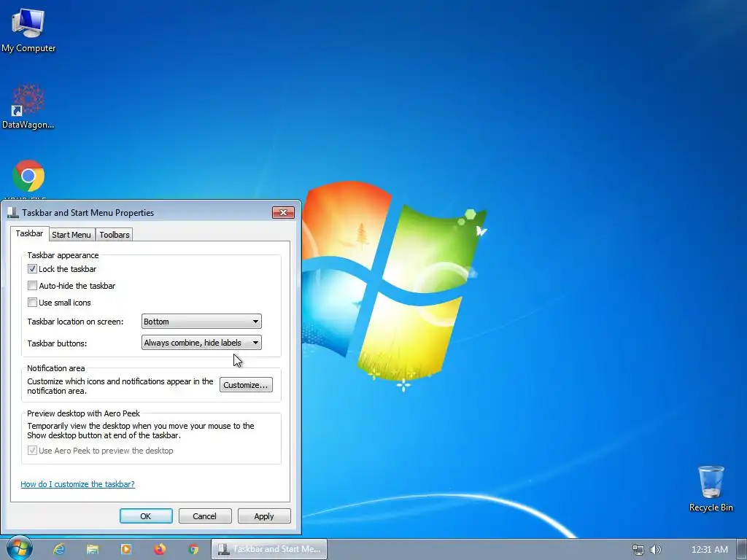Open the volume speaker tray icon
This screenshot has height=560, width=747.
coord(656,550)
